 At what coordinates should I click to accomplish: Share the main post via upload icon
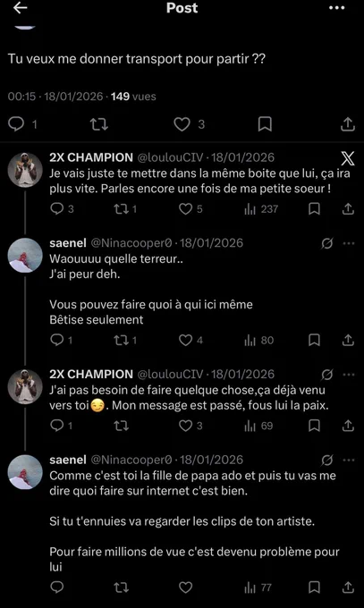pyautogui.click(x=348, y=124)
